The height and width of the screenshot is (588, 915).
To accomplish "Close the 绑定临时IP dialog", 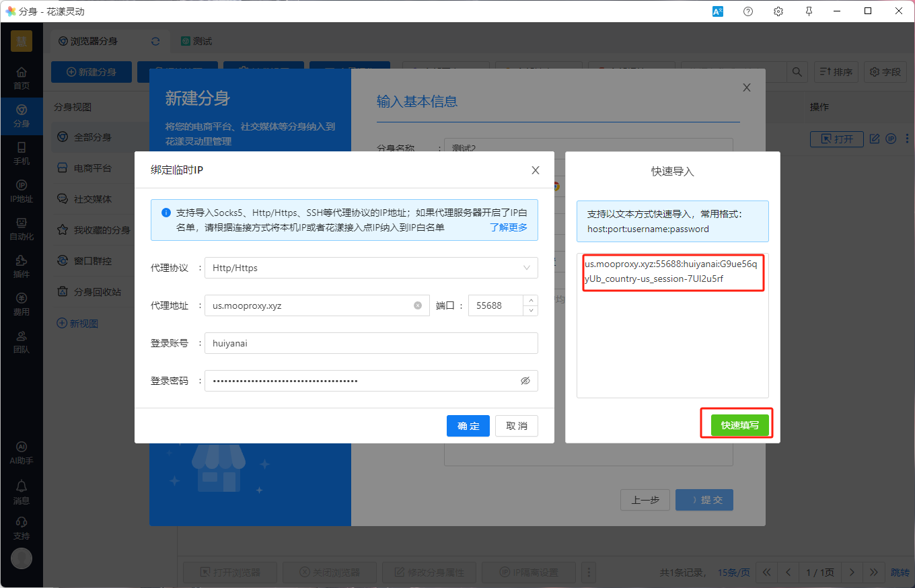I will pos(536,170).
